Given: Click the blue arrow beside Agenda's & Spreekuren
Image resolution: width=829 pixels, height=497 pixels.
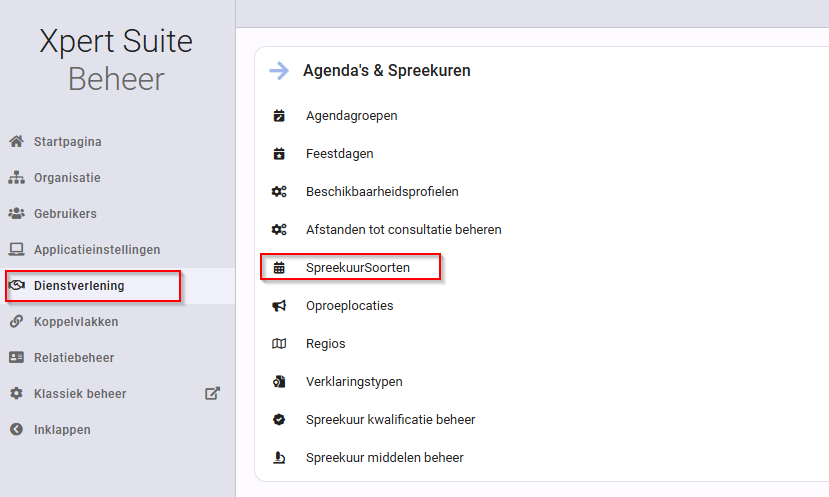Looking at the screenshot, I should [279, 70].
